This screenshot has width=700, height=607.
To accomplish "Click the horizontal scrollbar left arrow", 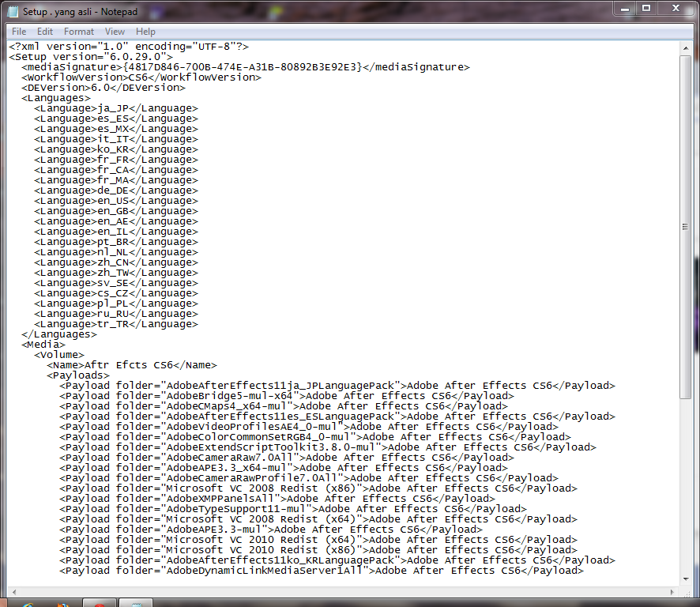I will 14,592.
